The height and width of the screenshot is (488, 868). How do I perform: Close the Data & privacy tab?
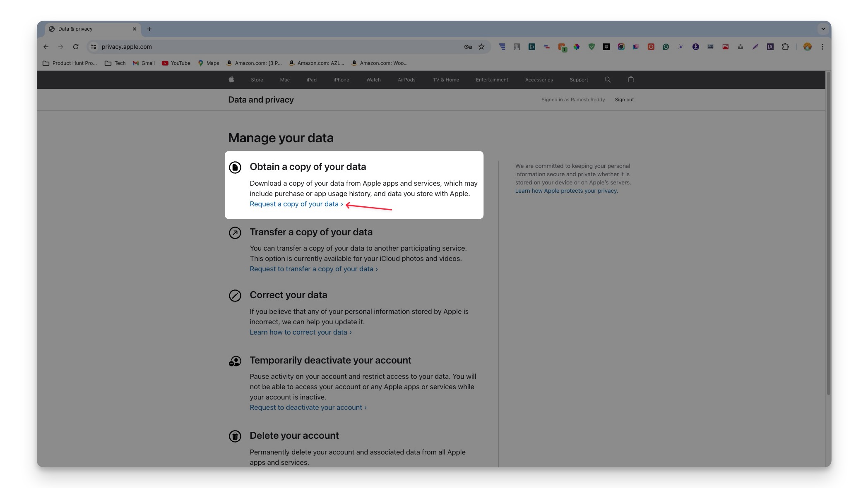point(135,29)
